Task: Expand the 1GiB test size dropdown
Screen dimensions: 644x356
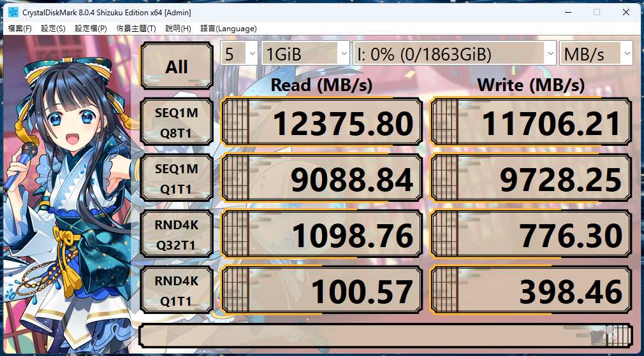Action: point(305,53)
